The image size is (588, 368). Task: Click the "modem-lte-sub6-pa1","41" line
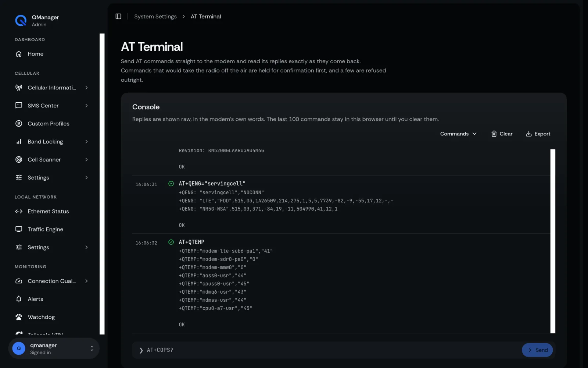[226, 251]
